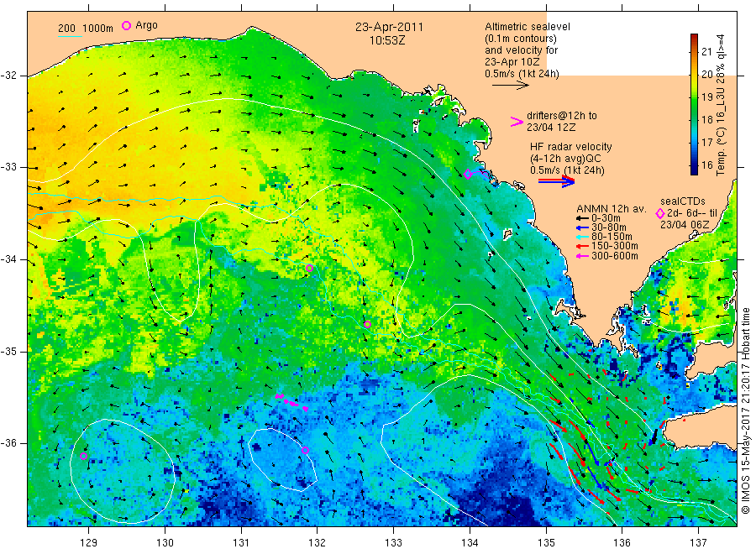Click the red arrow beside 150-300m

click(582, 246)
